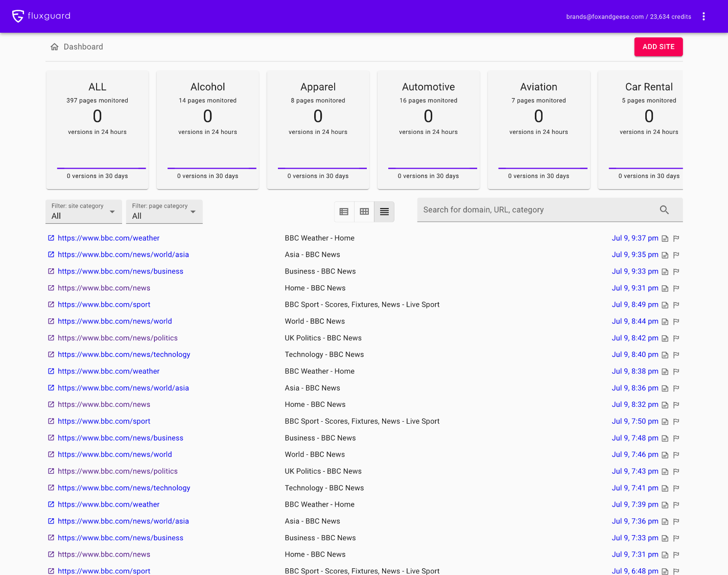Select the Aviation category card
Viewport: 728px width, 575px height.
click(x=539, y=130)
